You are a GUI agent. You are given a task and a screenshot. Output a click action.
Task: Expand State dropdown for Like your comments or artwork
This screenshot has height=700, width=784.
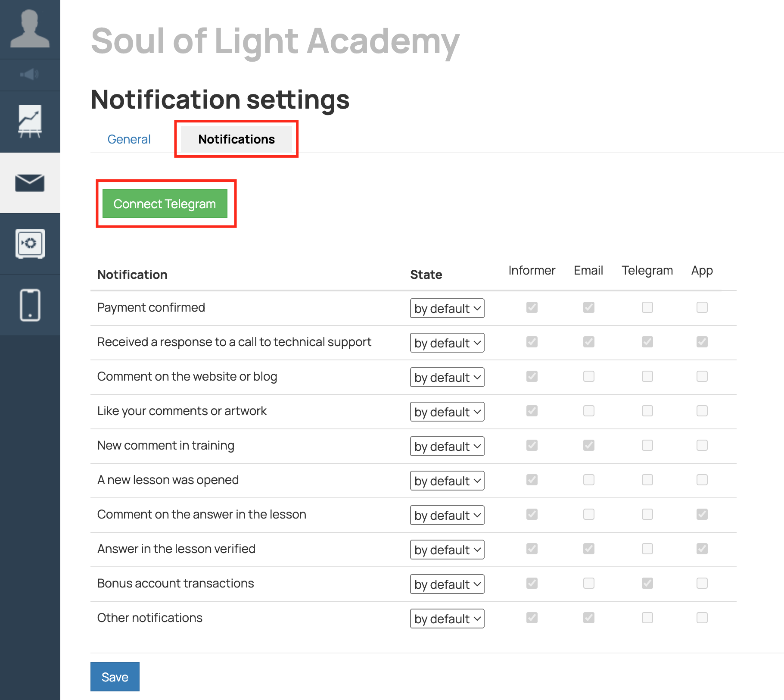[447, 412]
